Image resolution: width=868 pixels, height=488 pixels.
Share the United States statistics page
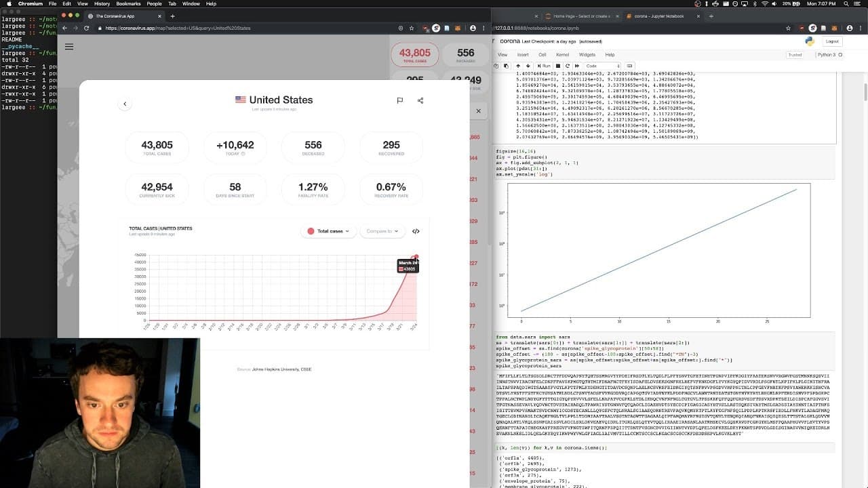coord(420,100)
